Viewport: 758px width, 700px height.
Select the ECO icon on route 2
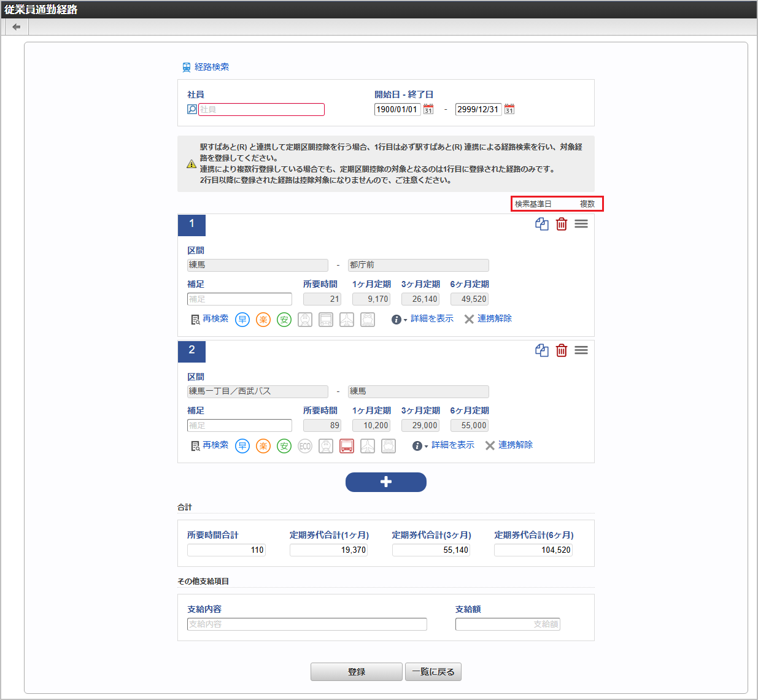305,446
